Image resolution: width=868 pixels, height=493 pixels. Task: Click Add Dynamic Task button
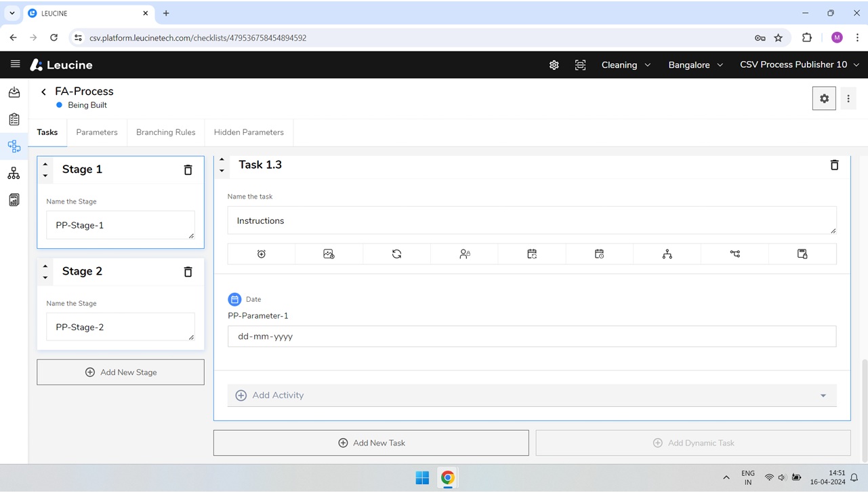point(693,443)
